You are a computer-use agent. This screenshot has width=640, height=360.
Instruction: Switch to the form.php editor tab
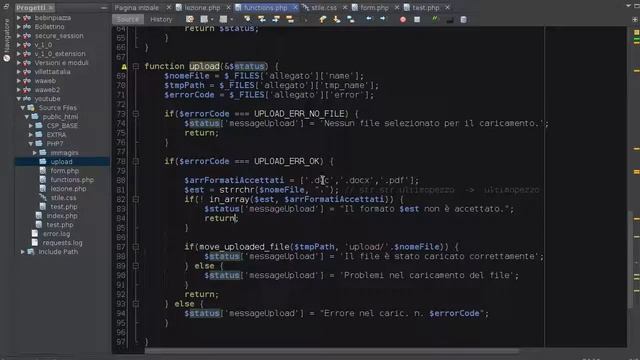pos(374,8)
